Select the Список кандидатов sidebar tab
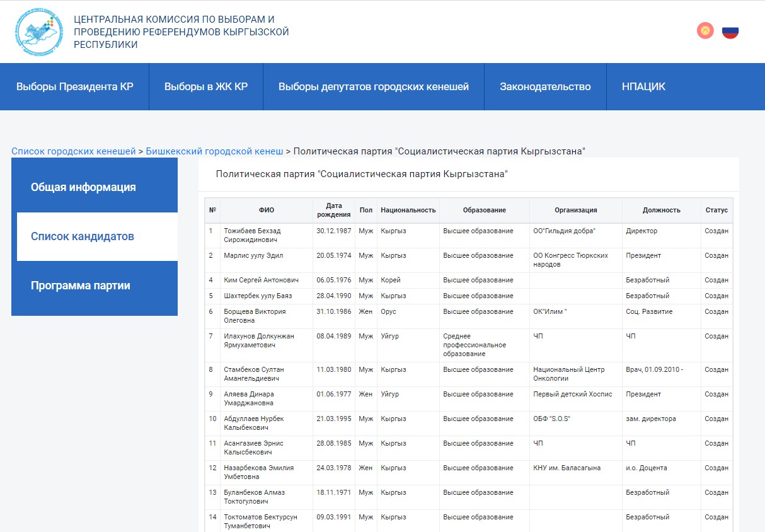 click(83, 236)
